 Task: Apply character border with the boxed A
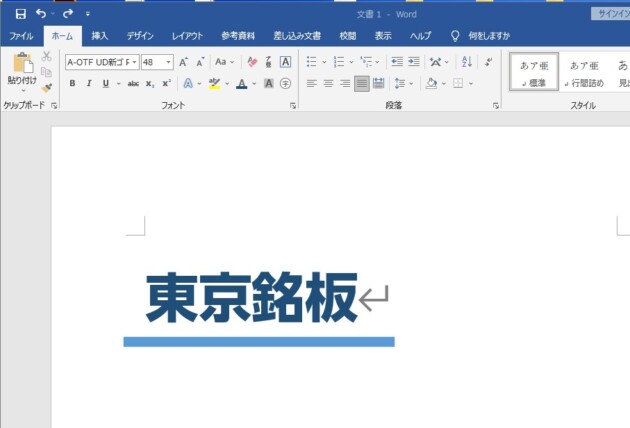click(x=285, y=62)
